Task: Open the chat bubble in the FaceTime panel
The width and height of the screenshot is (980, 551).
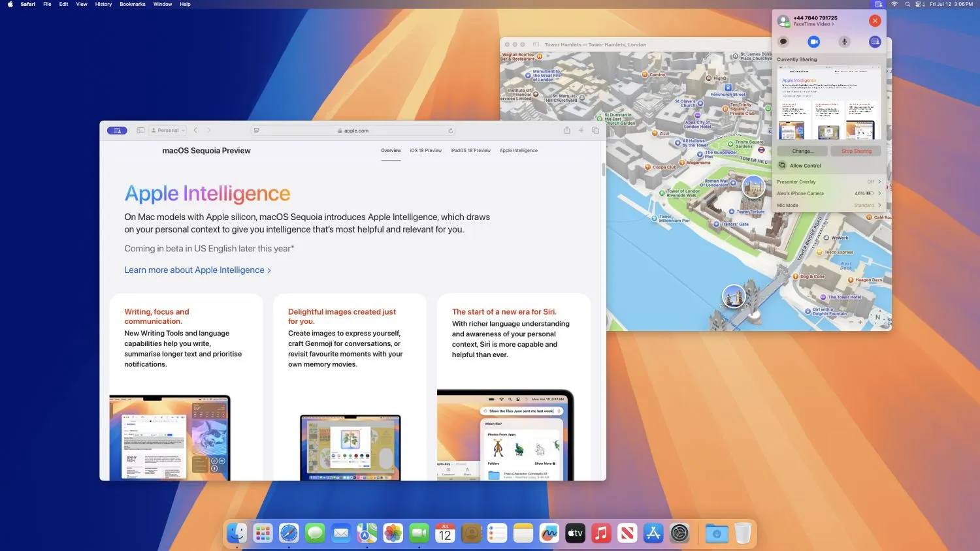Action: coord(783,41)
